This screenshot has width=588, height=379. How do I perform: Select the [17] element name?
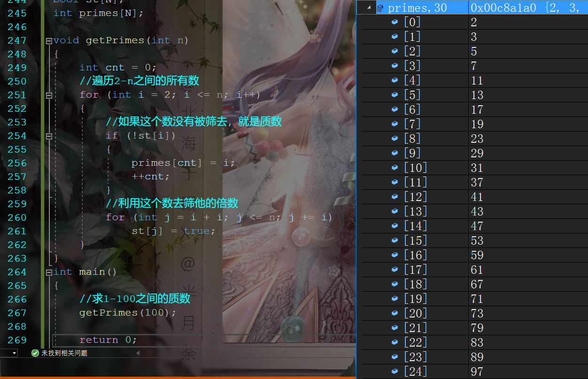tap(416, 270)
